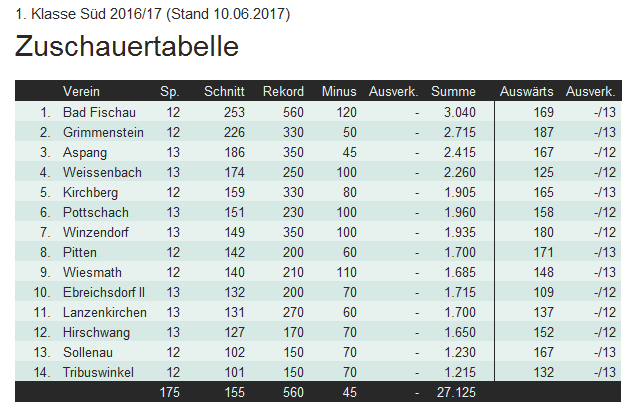Click the Minus column header

pos(339,91)
